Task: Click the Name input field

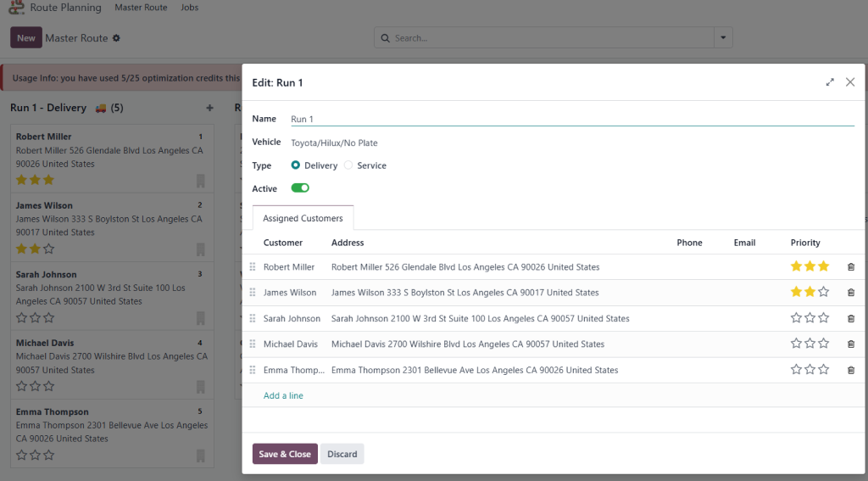Action: click(x=571, y=120)
